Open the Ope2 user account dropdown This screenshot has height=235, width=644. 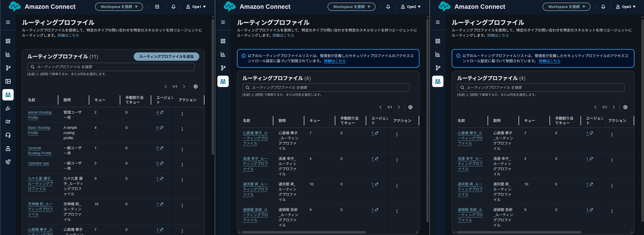pyautogui.click(x=411, y=7)
